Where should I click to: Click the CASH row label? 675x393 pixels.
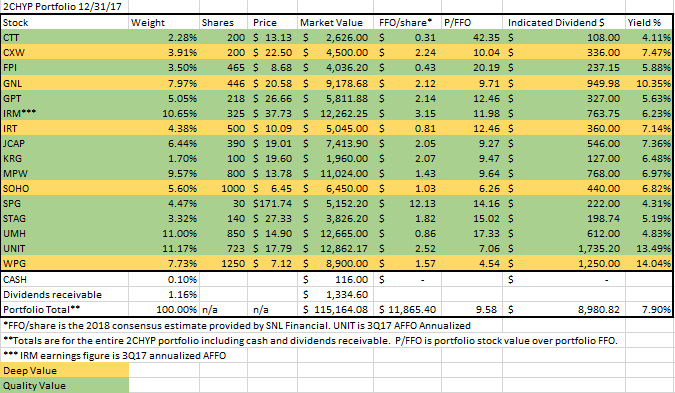[x=65, y=279]
